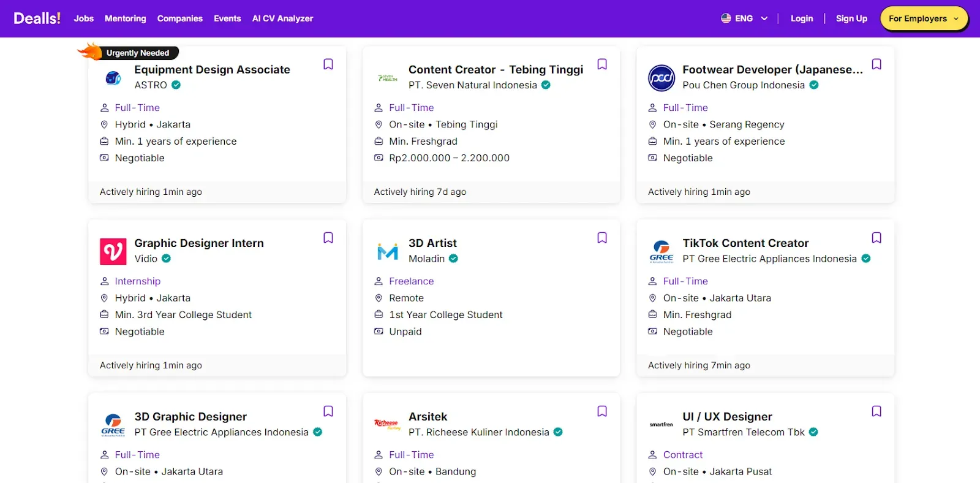Open Graphic Designer Intern job title
This screenshot has width=980, height=483.
click(x=199, y=243)
